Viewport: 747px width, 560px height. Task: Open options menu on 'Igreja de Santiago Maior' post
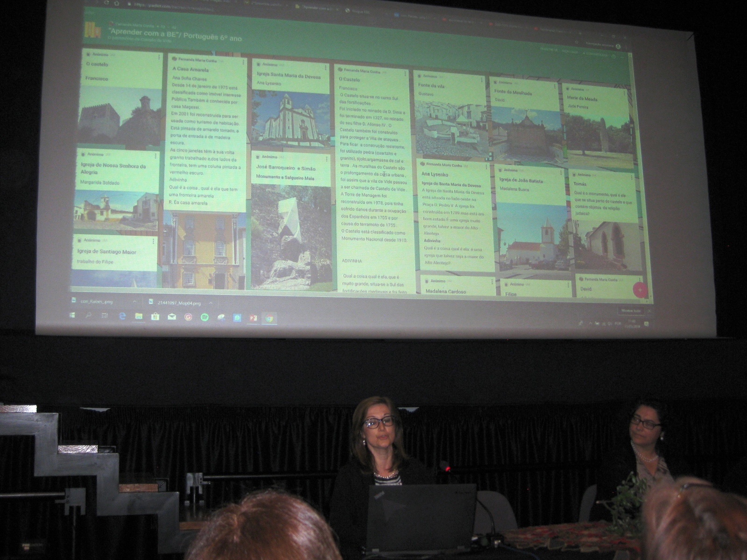pos(154,241)
